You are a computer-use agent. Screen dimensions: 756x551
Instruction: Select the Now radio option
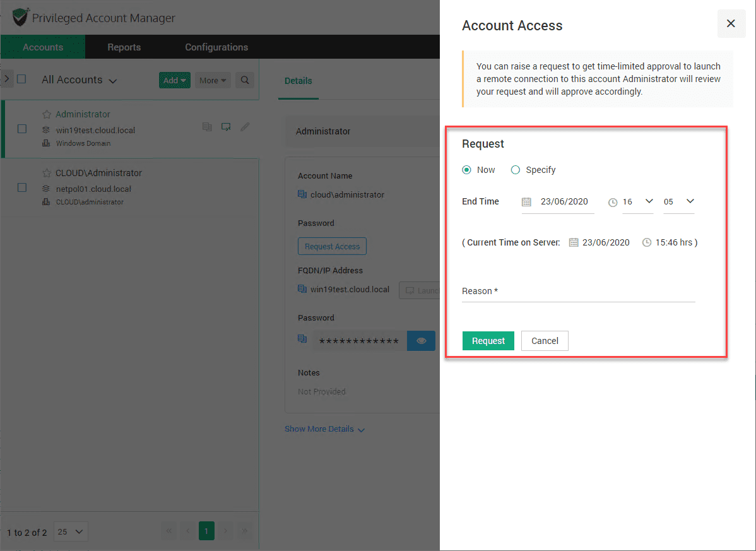pos(467,170)
